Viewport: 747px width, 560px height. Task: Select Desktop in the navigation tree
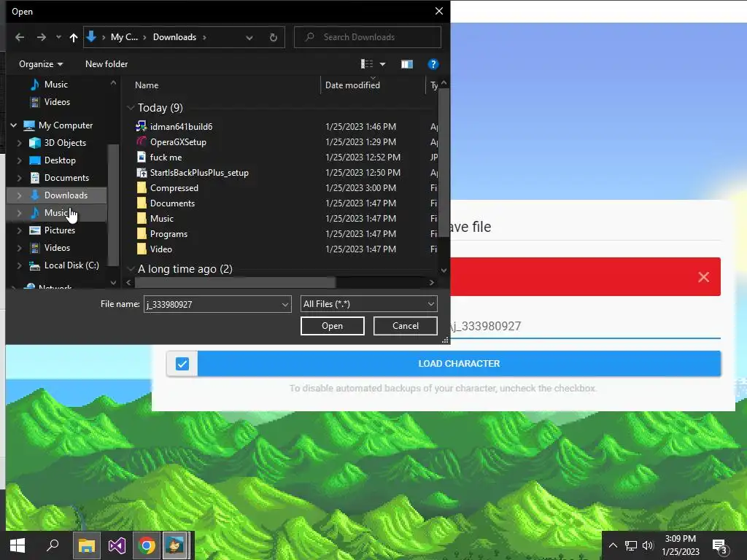[60, 160]
